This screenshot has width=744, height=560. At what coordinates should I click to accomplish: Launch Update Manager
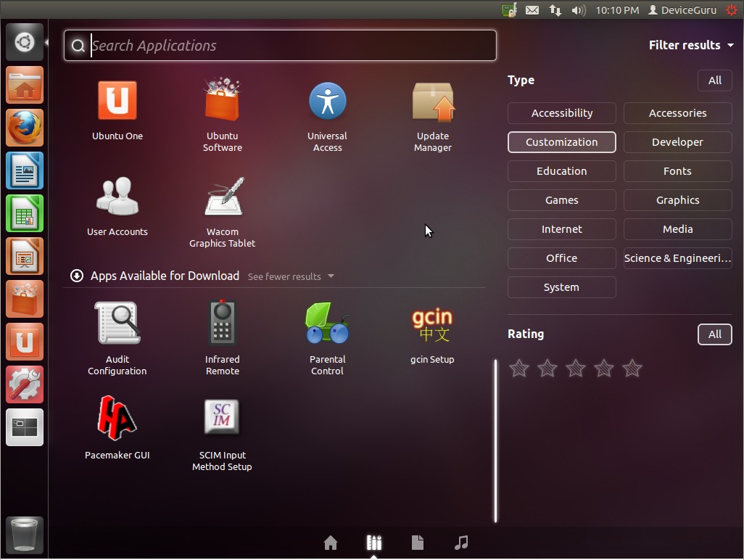[433, 116]
